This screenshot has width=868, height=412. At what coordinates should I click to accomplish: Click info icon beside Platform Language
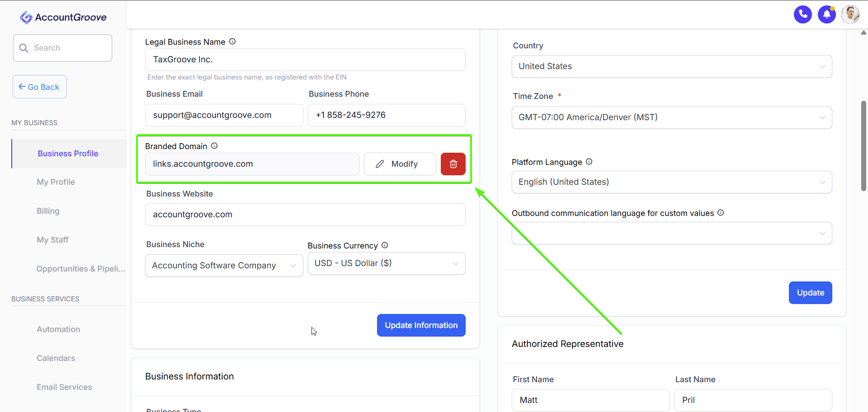[x=589, y=162]
